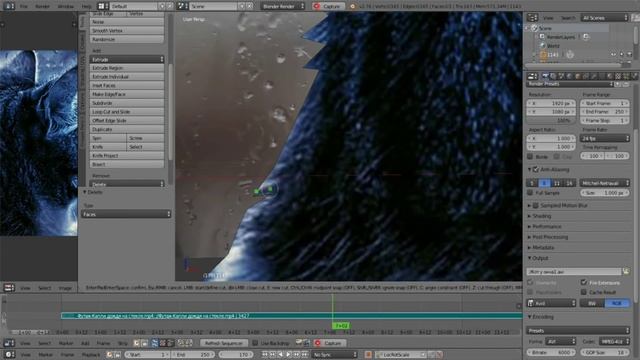Screen dimensions: 640x360
Task: Click the Loop Cut and Slide button
Action: tap(127, 111)
